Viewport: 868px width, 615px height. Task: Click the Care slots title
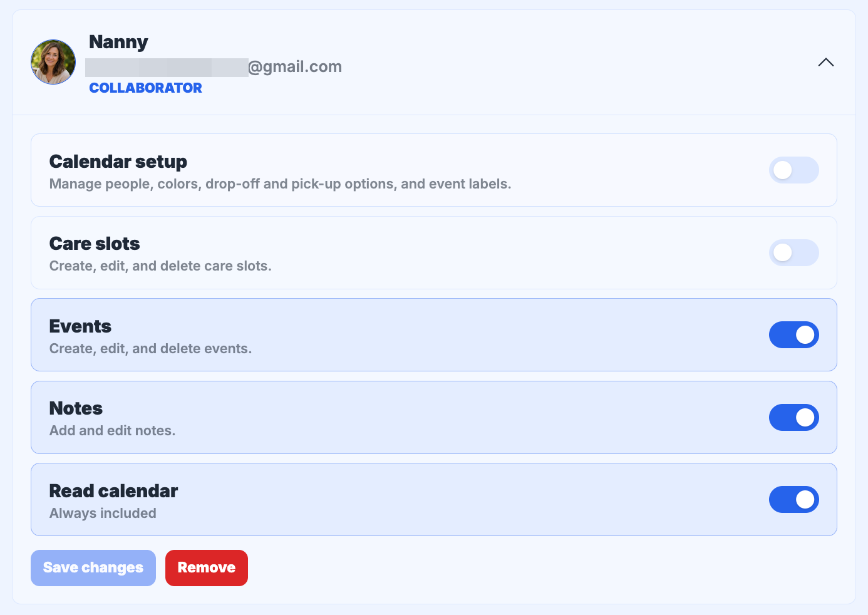pyautogui.click(x=95, y=244)
